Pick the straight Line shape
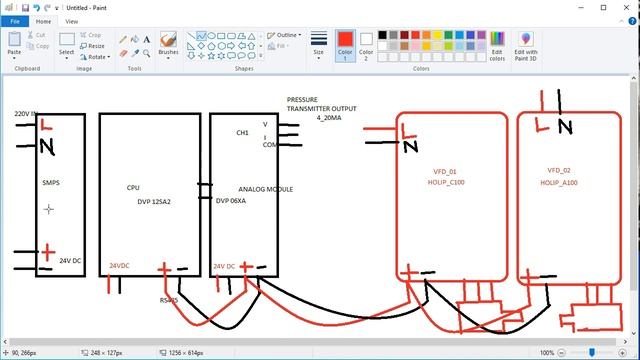The width and height of the screenshot is (640, 360). 191,36
